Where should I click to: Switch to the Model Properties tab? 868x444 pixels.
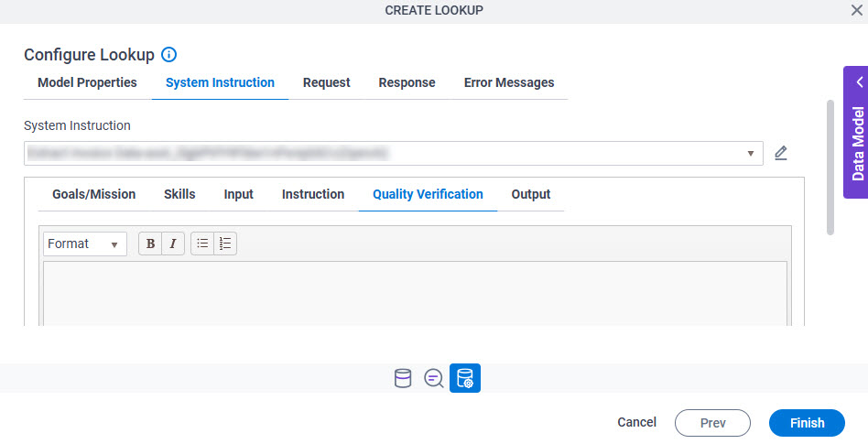(87, 82)
